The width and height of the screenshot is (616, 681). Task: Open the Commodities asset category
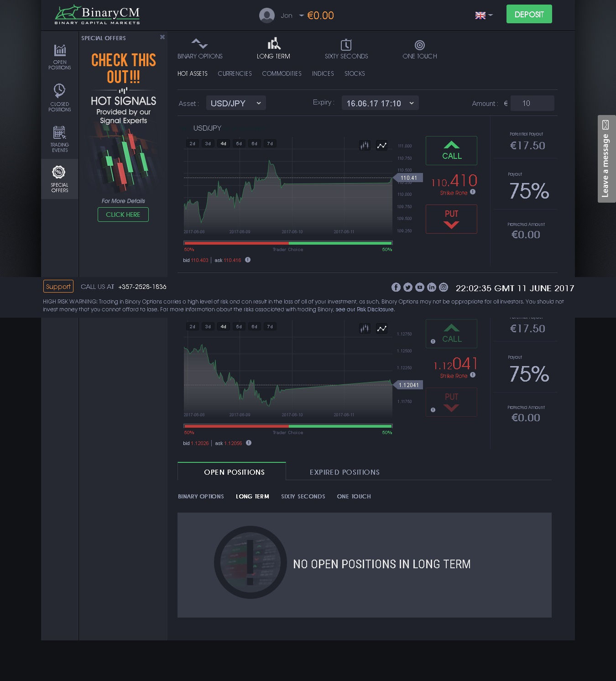point(282,73)
